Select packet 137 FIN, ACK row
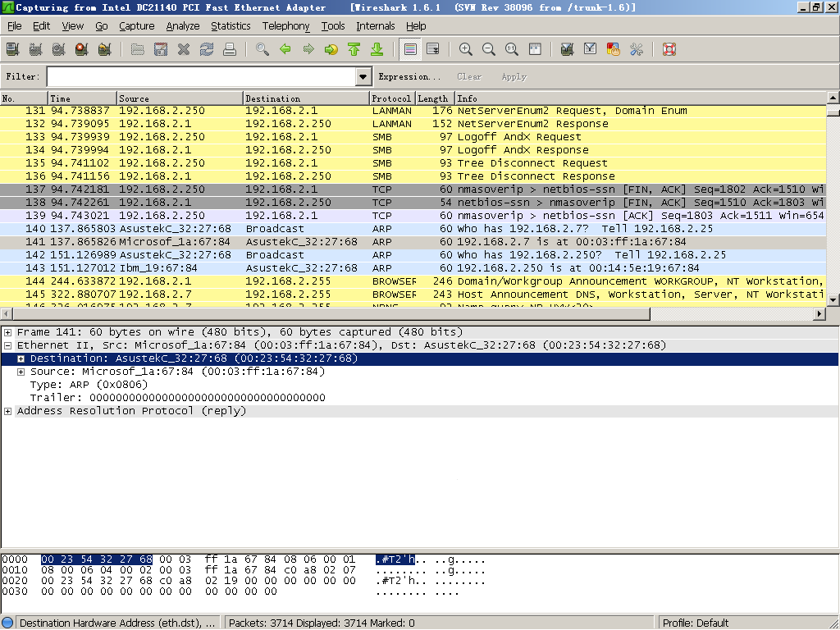This screenshot has width=840, height=630. (x=413, y=189)
